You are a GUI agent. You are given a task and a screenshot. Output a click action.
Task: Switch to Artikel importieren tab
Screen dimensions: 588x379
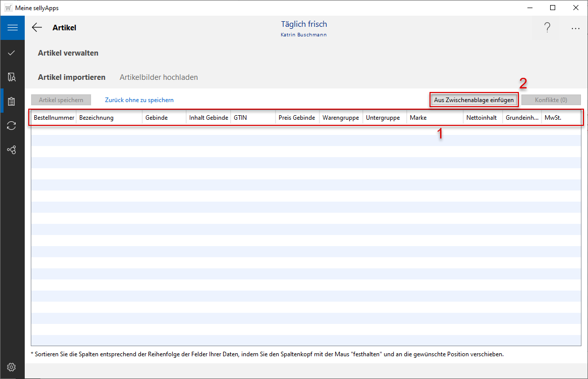[x=72, y=77]
